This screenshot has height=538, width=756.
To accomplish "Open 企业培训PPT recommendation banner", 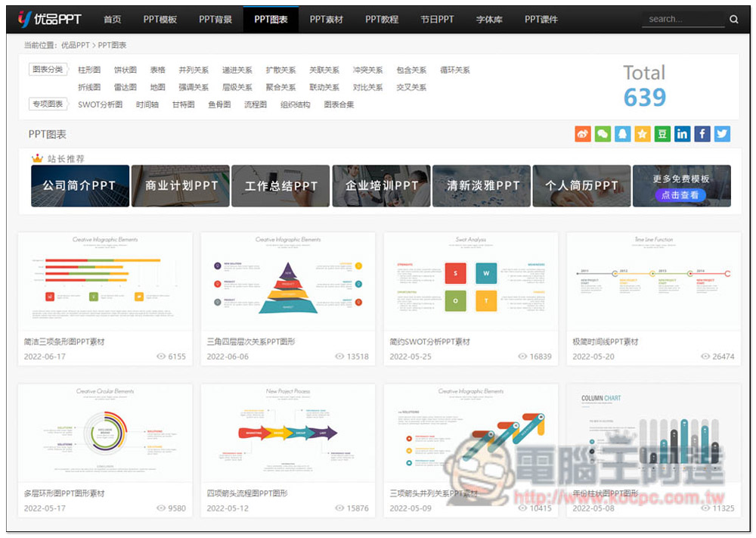I will tap(381, 186).
